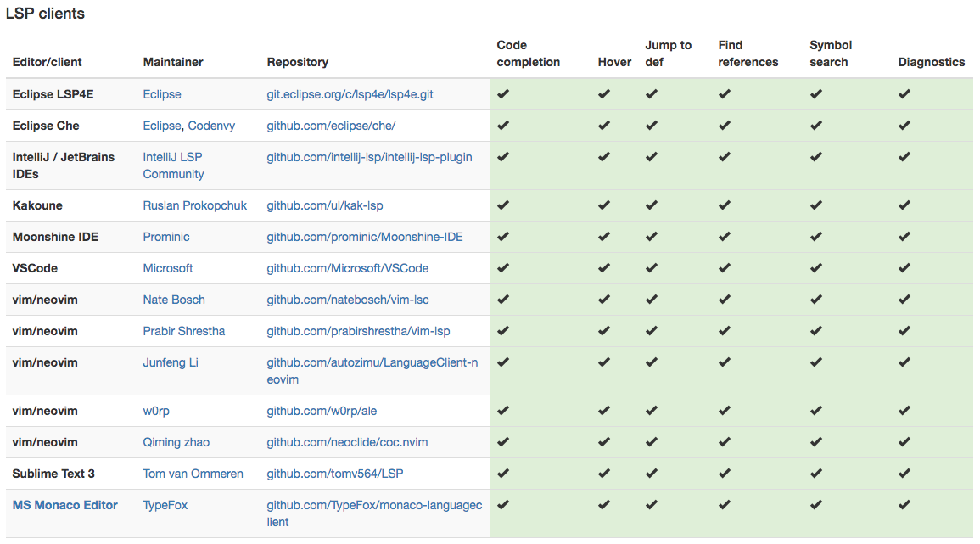Click the Editor/client column header

[x=47, y=62]
